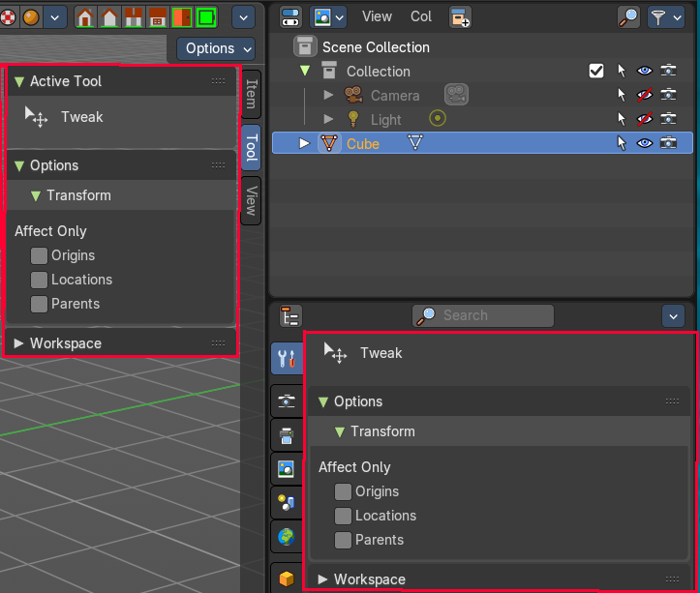
Task: Expand Workspace panel in Properties editor
Action: pyautogui.click(x=322, y=579)
